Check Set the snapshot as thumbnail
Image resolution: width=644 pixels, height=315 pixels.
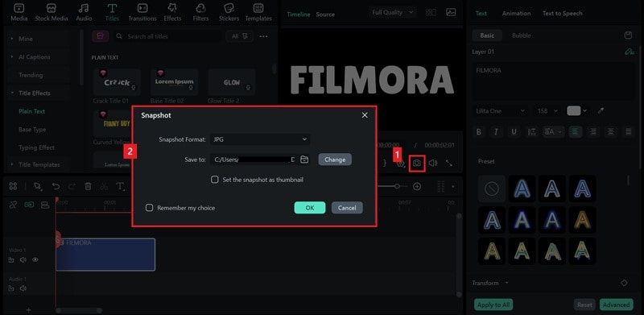(214, 180)
